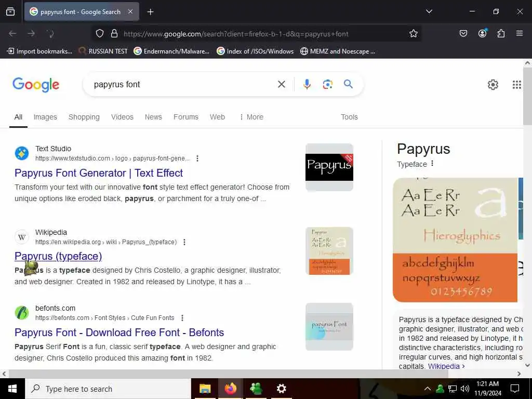The image size is (532, 399).
Task: Click the befonts.com green favicon
Action: (22, 312)
